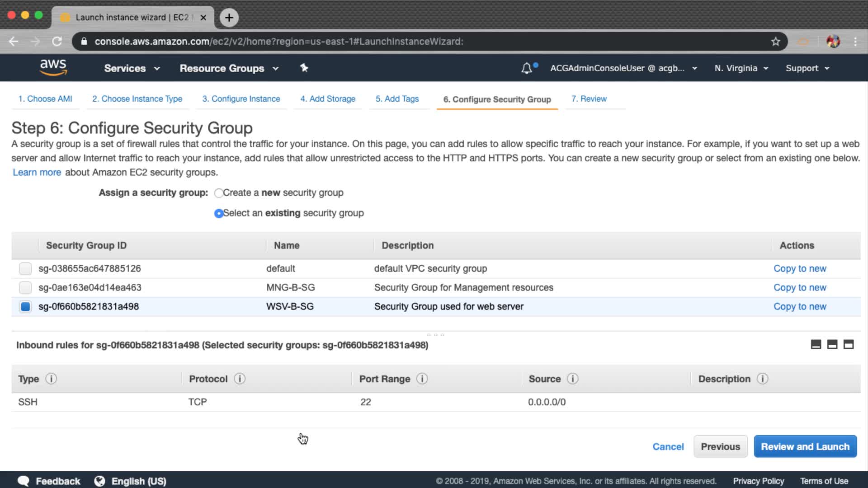Reload the page with refresh icon
Screen dimensions: 868x488
57,42
